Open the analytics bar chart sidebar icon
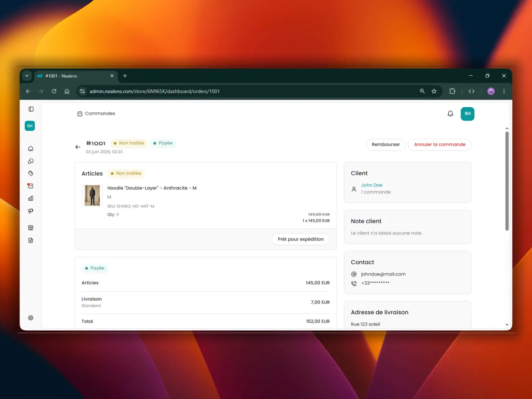532x399 pixels. (31, 198)
